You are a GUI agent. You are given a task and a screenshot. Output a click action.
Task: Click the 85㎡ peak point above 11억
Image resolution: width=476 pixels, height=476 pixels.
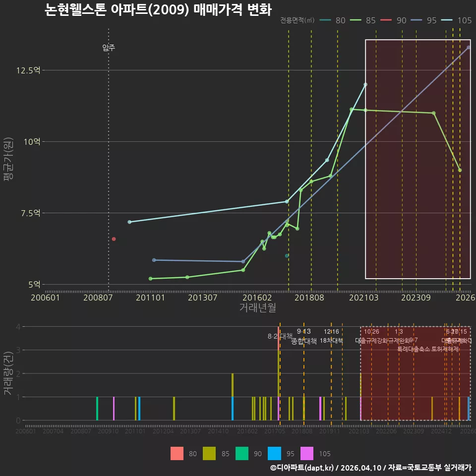click(352, 109)
